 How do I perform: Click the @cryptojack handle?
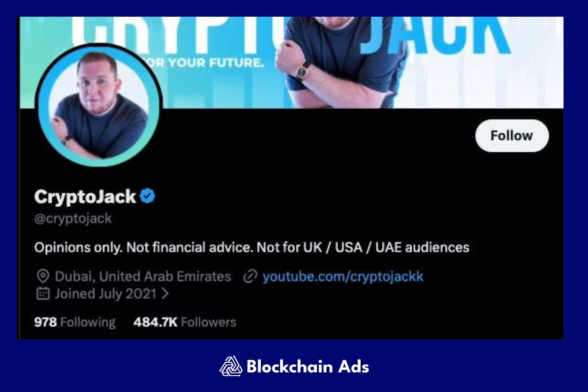[73, 219]
